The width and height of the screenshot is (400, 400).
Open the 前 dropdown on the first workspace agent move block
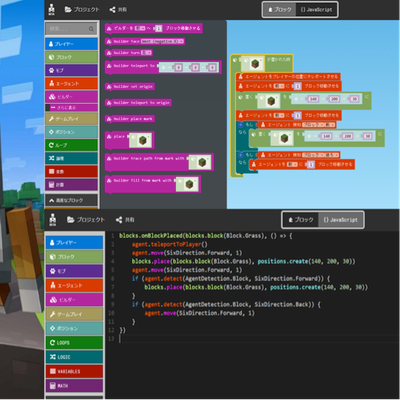pos(279,86)
